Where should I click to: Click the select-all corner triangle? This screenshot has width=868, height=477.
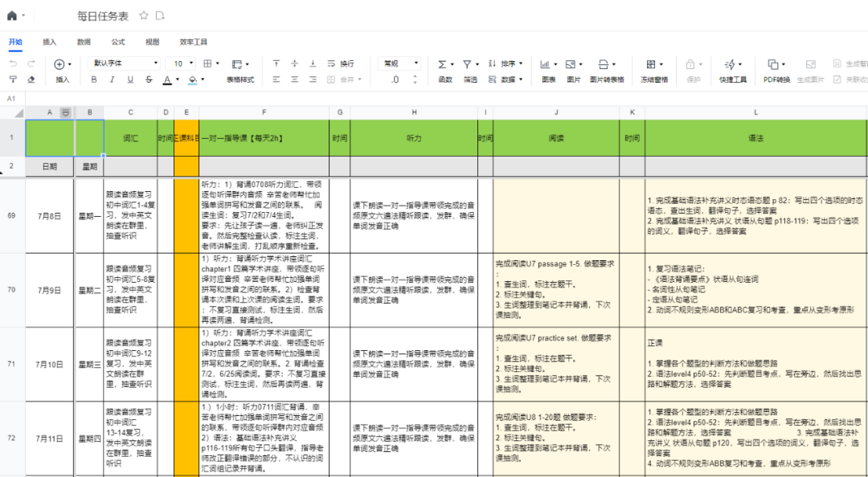tap(18, 113)
